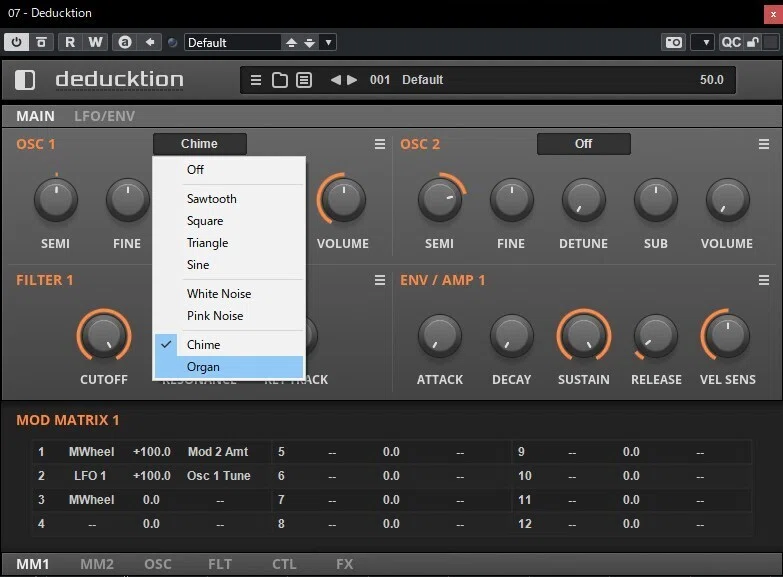The image size is (783, 577).
Task: Switch to the MAIN tab
Action: [x=35, y=116]
